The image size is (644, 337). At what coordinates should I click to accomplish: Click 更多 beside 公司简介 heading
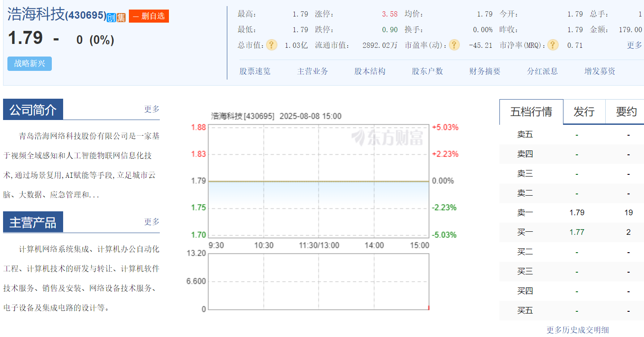click(x=152, y=109)
